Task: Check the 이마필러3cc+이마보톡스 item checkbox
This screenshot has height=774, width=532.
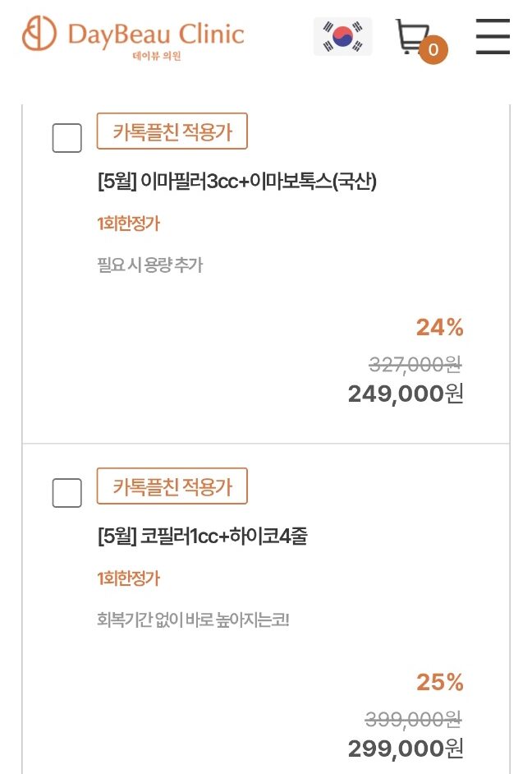Action: coord(67,138)
